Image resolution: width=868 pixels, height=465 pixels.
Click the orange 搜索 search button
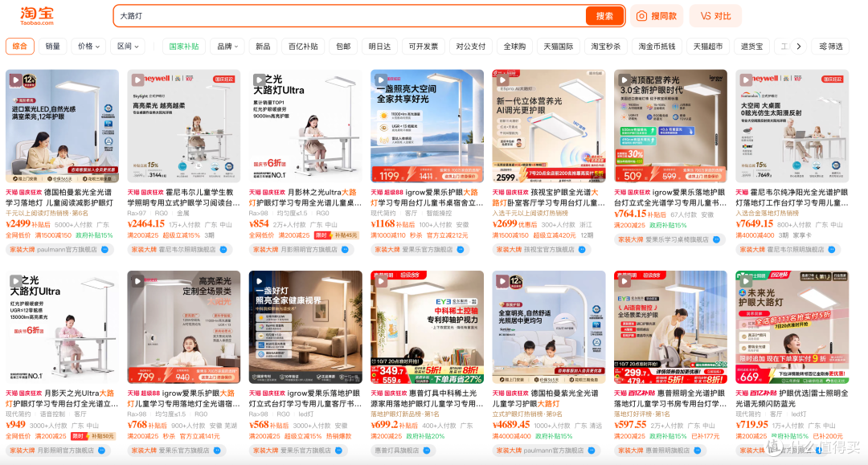coord(604,16)
